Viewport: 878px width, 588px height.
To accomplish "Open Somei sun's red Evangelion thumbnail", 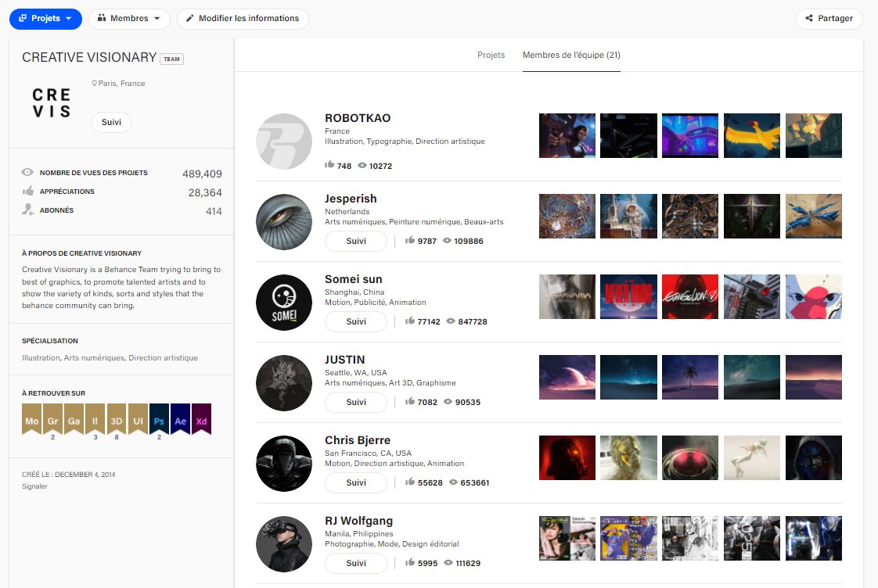I will click(690, 297).
